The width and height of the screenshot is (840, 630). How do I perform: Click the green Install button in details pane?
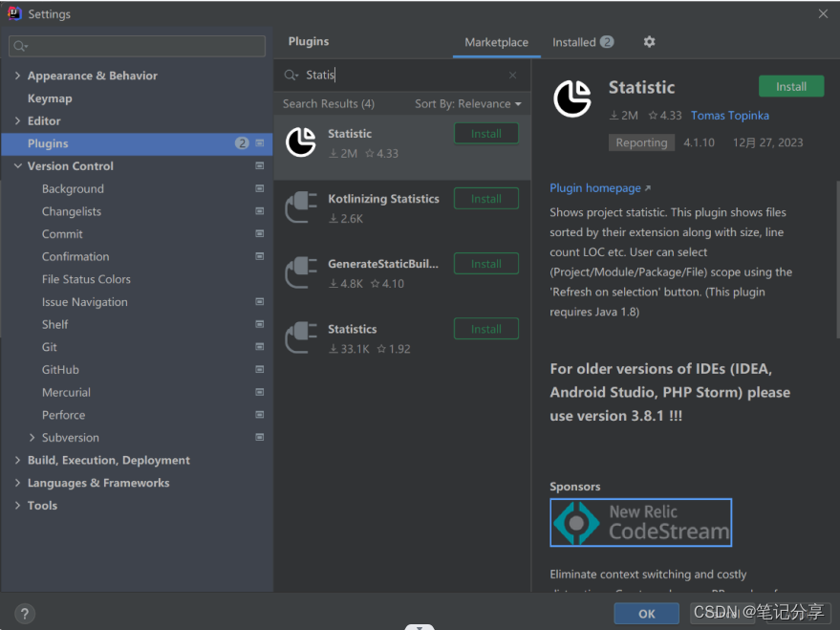click(x=791, y=86)
